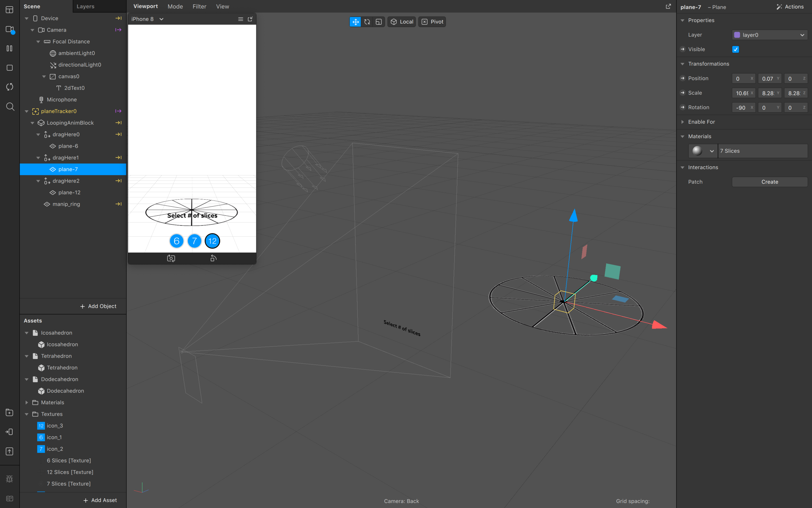Open the View menu
The height and width of the screenshot is (508, 812).
click(222, 7)
